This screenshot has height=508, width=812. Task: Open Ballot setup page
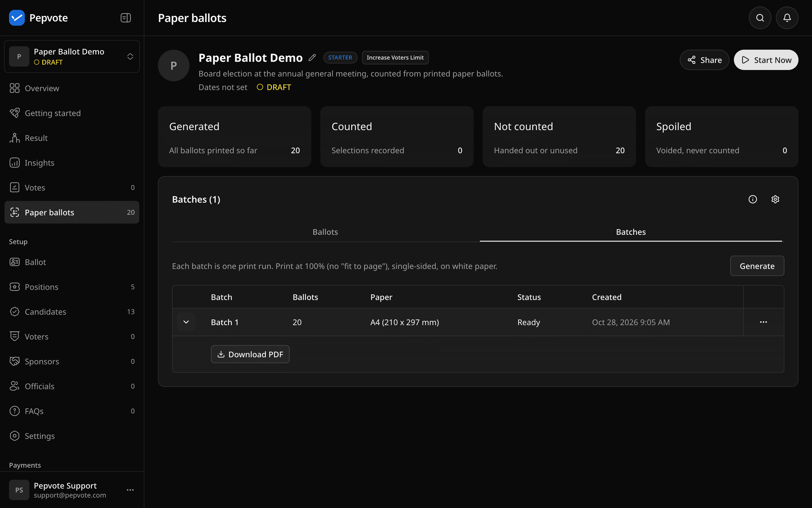pyautogui.click(x=72, y=262)
